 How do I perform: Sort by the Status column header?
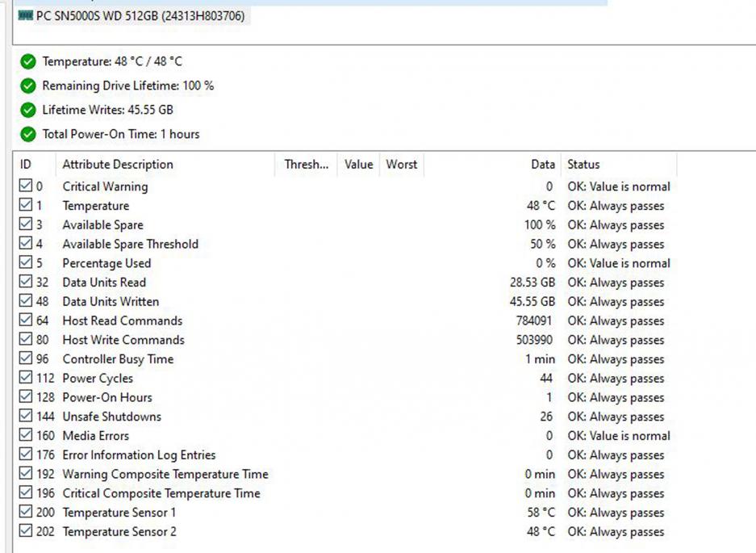point(583,165)
